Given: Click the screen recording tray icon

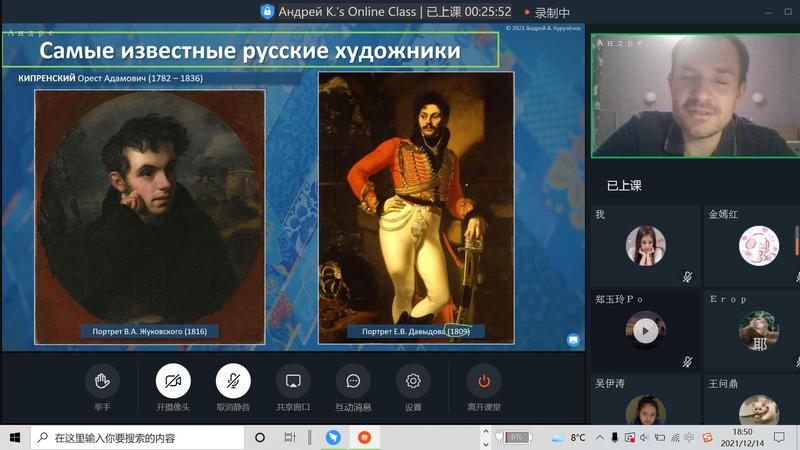Looking at the screenshot, I should pos(630,438).
